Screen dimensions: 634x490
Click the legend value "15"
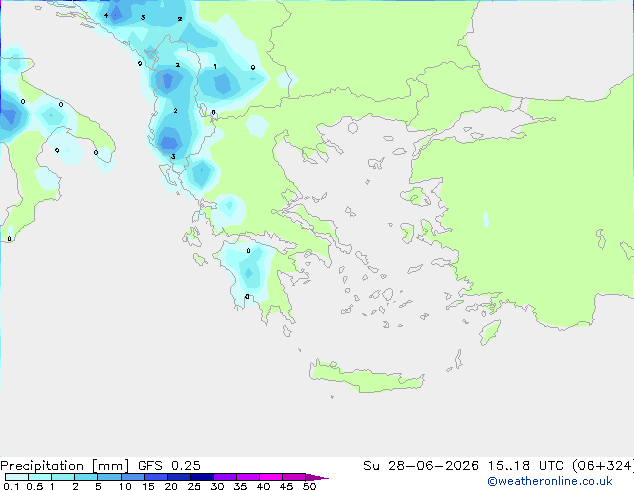coord(148,486)
